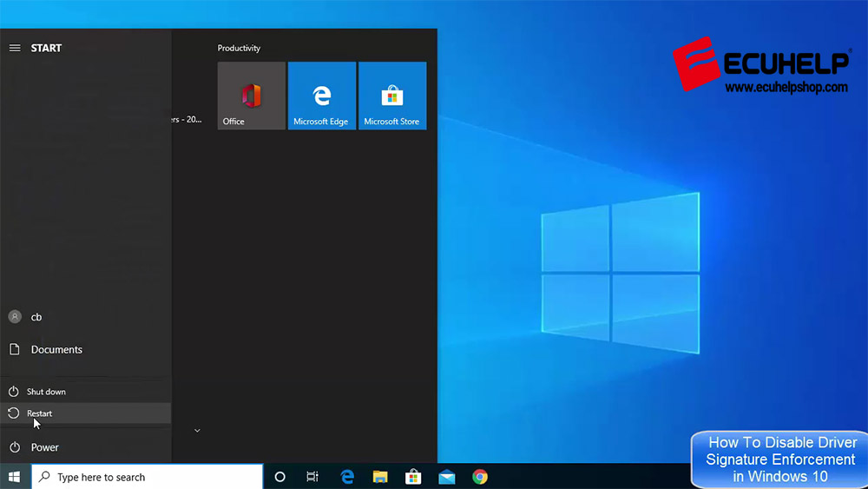Click the Power button
868x489 pixels.
coord(85,447)
